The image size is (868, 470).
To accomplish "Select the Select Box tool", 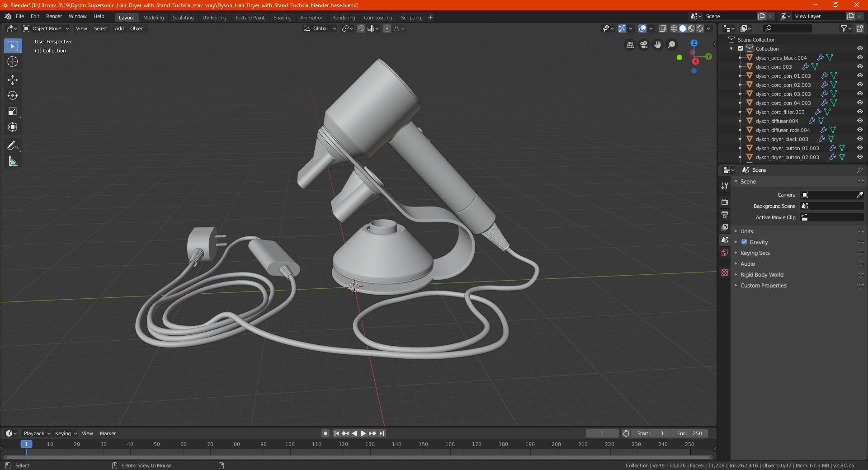I will [x=13, y=46].
